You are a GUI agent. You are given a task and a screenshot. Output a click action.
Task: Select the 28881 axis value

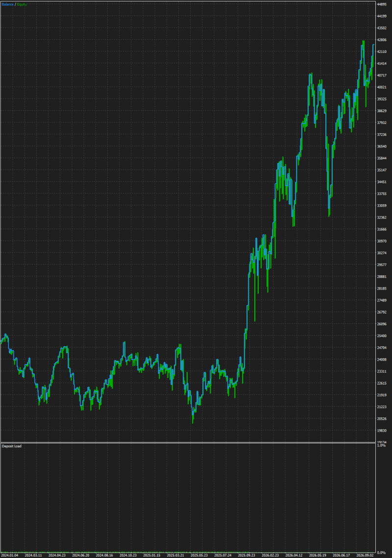[382, 276]
